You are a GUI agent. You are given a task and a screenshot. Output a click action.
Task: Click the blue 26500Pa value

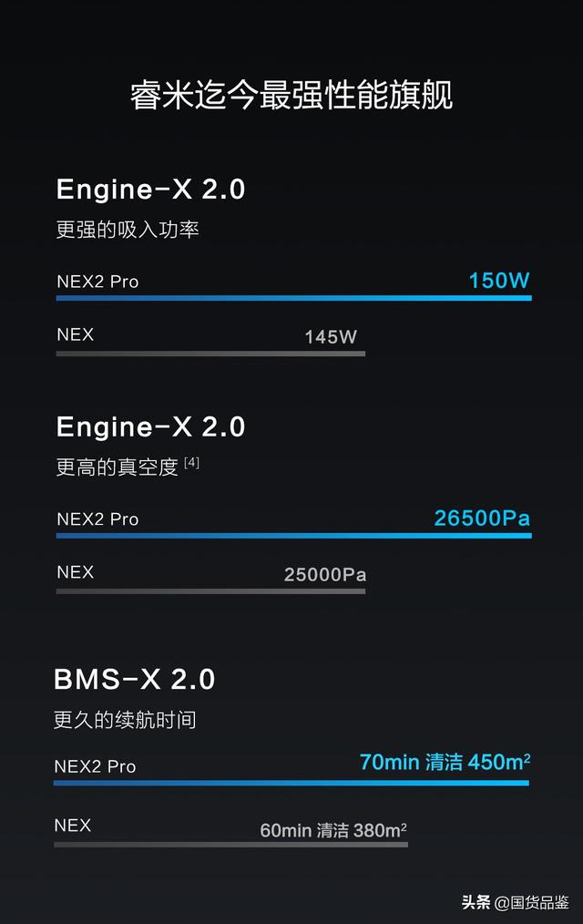[482, 518]
